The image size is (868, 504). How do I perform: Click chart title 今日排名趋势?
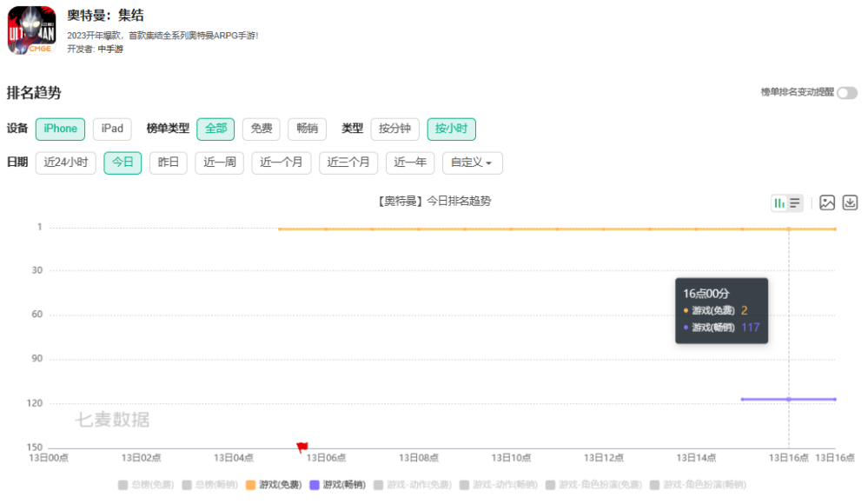pyautogui.click(x=435, y=201)
